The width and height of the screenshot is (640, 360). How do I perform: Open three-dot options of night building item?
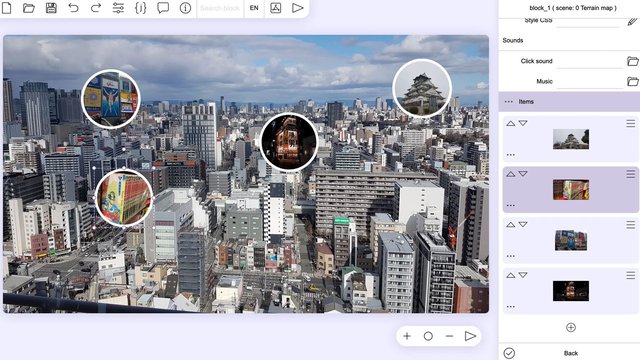tap(510, 307)
